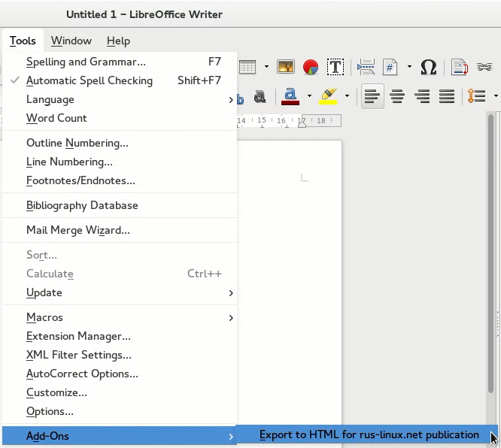Image resolution: width=501 pixels, height=448 pixels.
Task: Open table insert dropdown arrow
Action: coord(266,67)
